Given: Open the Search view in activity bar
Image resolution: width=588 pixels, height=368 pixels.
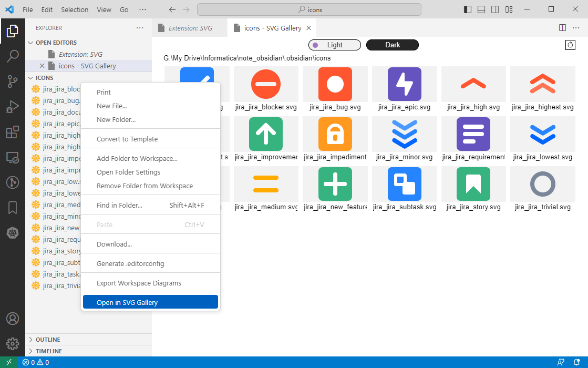Looking at the screenshot, I should [13, 56].
